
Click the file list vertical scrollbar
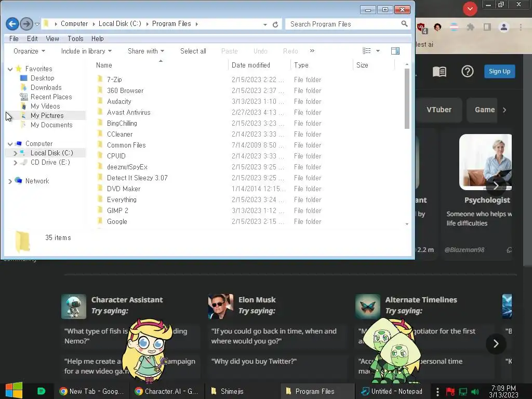pyautogui.click(x=407, y=99)
